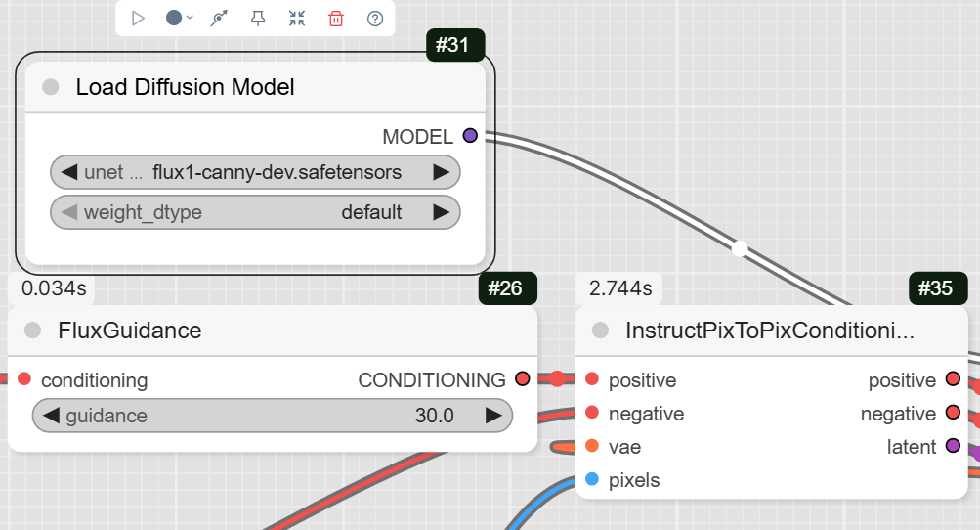Collapse Load Diffusion Model via gray dot

[x=51, y=87]
